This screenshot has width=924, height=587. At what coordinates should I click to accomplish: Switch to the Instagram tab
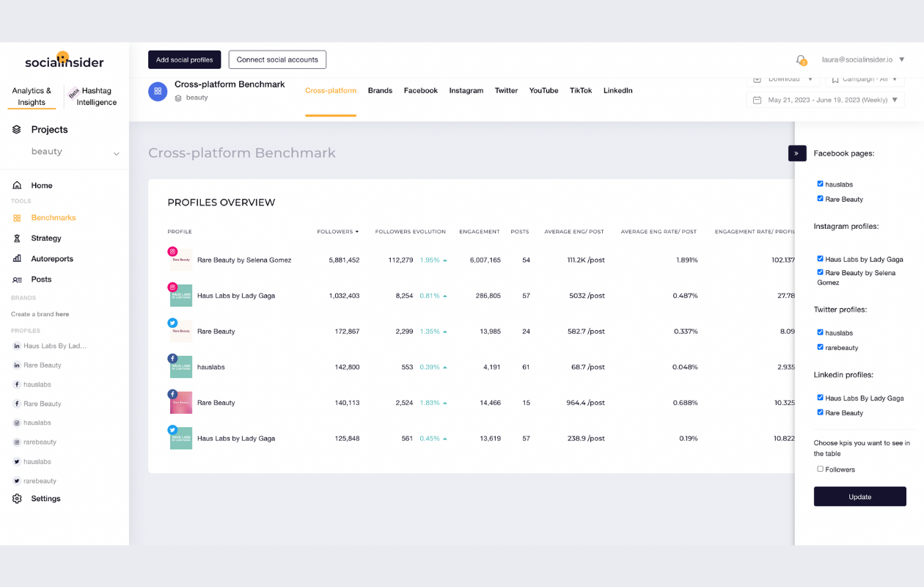[466, 91]
